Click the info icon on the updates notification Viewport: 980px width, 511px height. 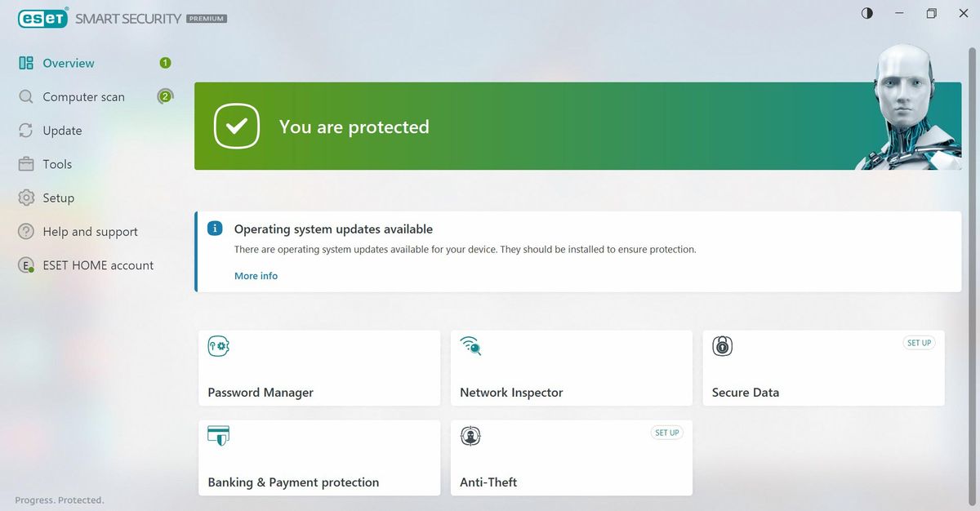point(215,229)
